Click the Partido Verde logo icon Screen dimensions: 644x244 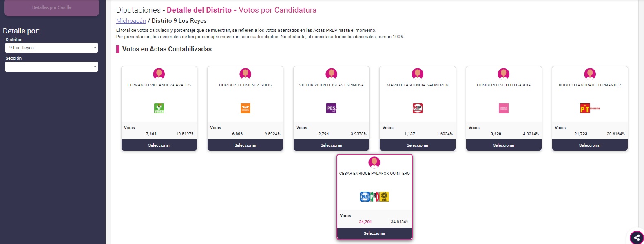[159, 108]
